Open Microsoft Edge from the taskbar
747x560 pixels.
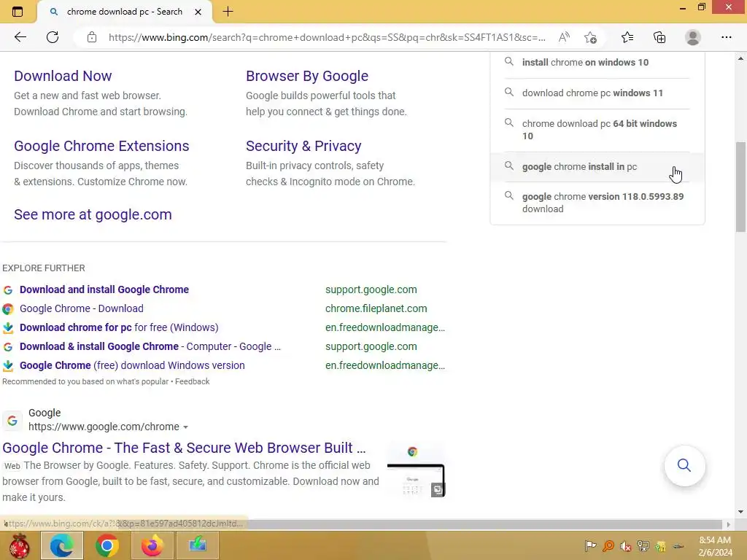coord(62,545)
